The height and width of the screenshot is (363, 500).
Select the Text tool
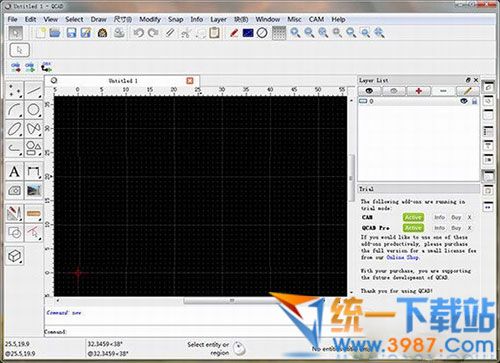point(14,172)
